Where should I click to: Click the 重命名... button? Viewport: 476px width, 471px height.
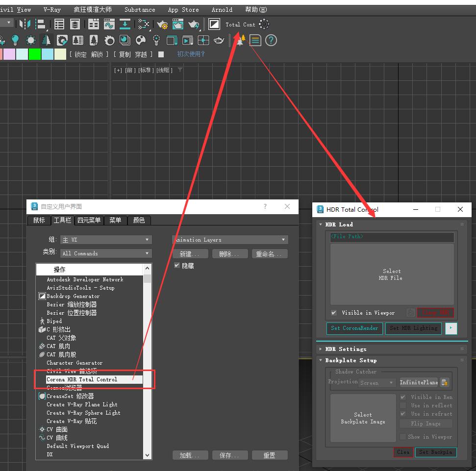[x=270, y=254]
